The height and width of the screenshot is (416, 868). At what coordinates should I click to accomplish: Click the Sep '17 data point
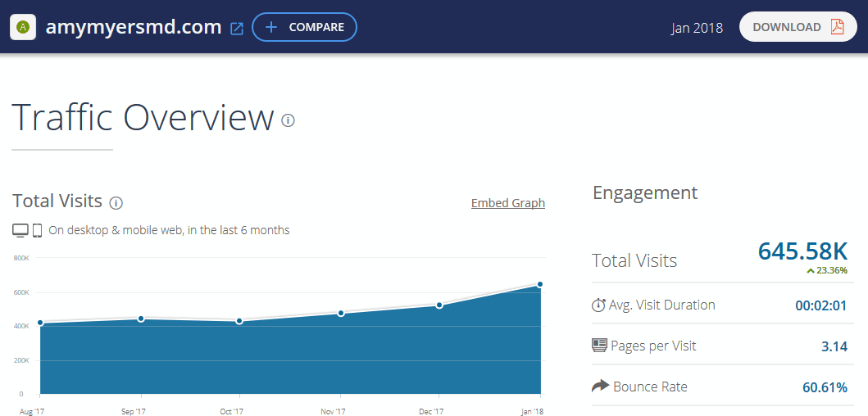[141, 319]
